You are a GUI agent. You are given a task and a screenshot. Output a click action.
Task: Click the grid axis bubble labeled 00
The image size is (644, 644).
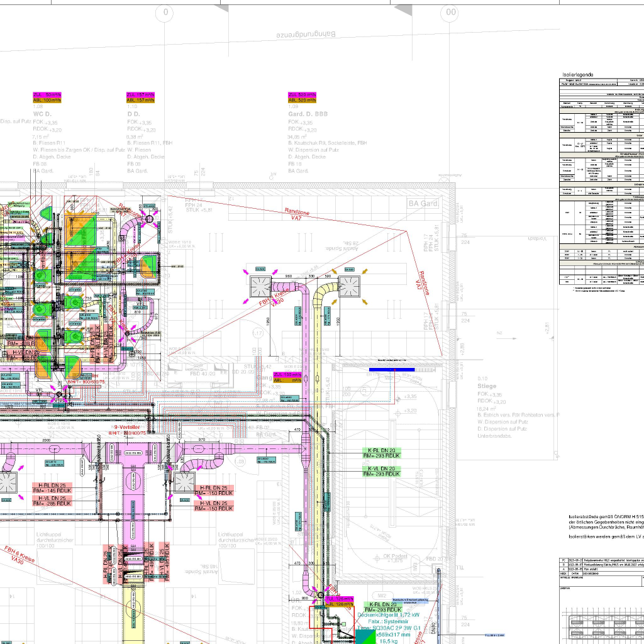(450, 13)
